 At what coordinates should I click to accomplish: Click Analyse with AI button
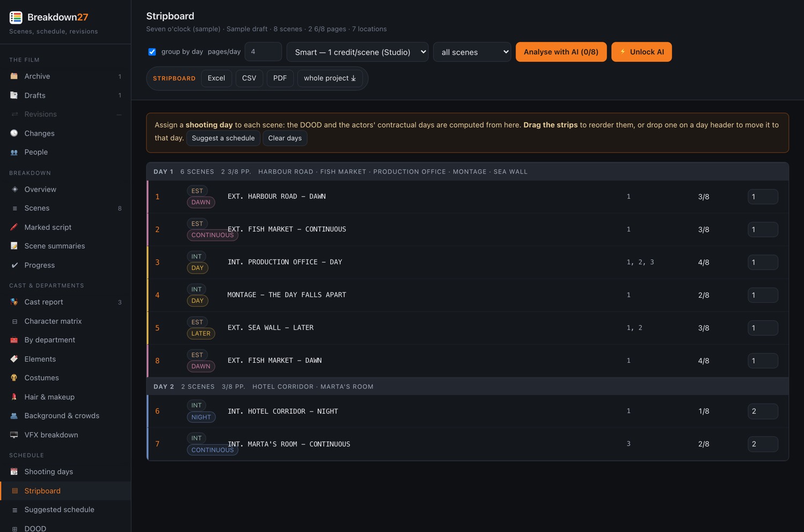561,52
